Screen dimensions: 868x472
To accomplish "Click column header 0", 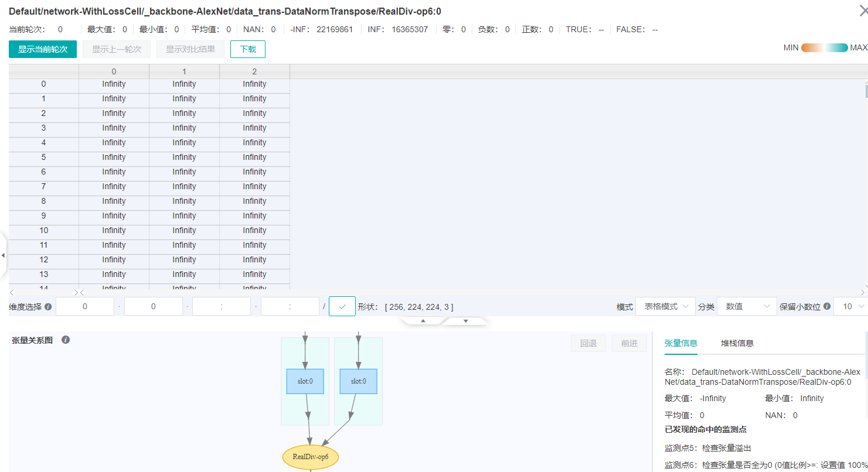I will coord(114,71).
